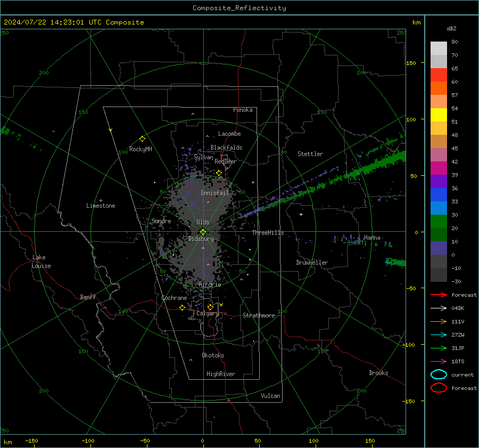Click the ThreeHills city label

[268, 233]
